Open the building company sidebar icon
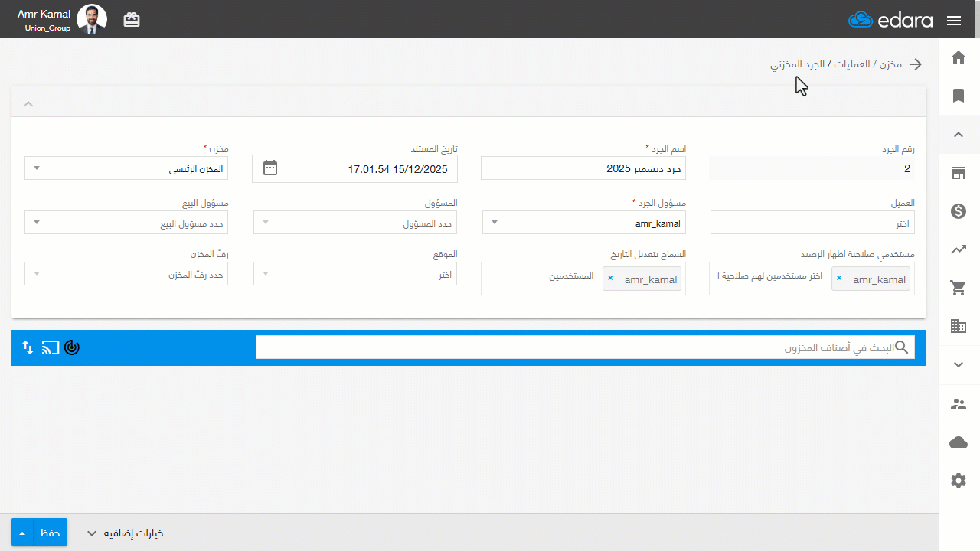 (959, 326)
